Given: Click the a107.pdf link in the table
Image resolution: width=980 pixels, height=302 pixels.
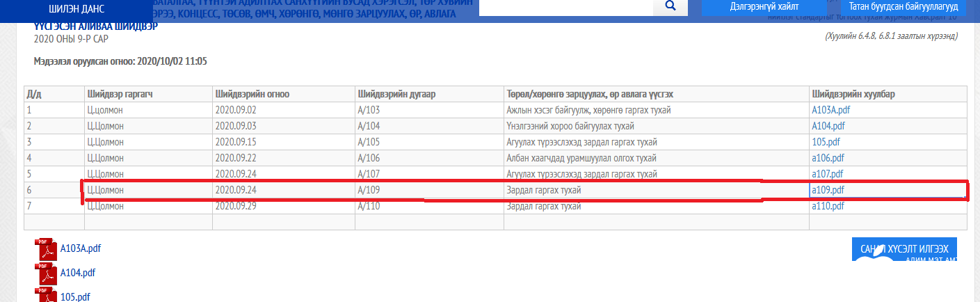Looking at the screenshot, I should point(827,174).
